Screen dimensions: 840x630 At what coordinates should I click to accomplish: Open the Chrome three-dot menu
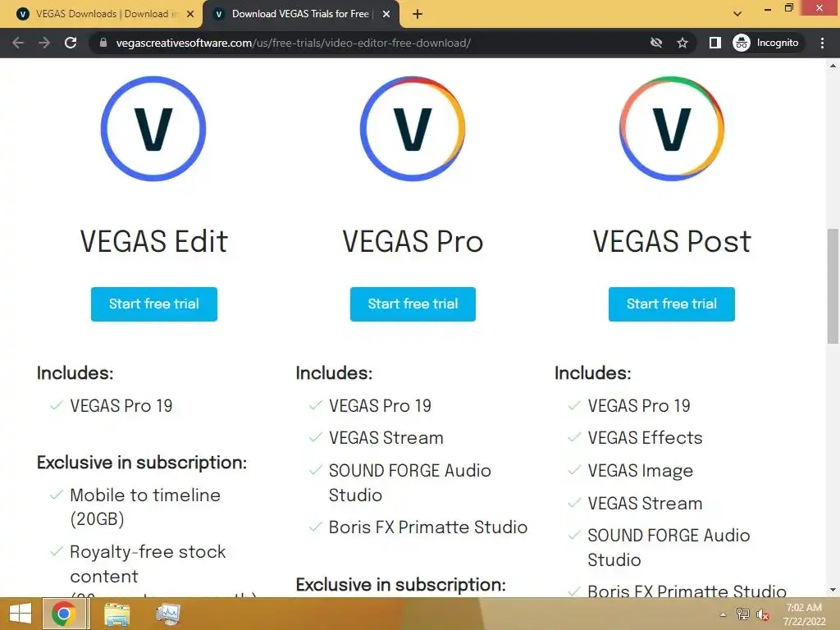822,43
